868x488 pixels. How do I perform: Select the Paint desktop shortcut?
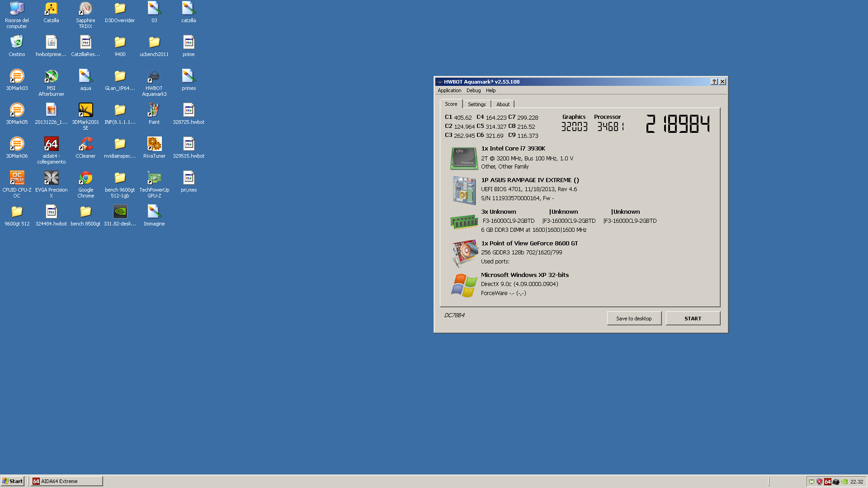click(x=154, y=113)
